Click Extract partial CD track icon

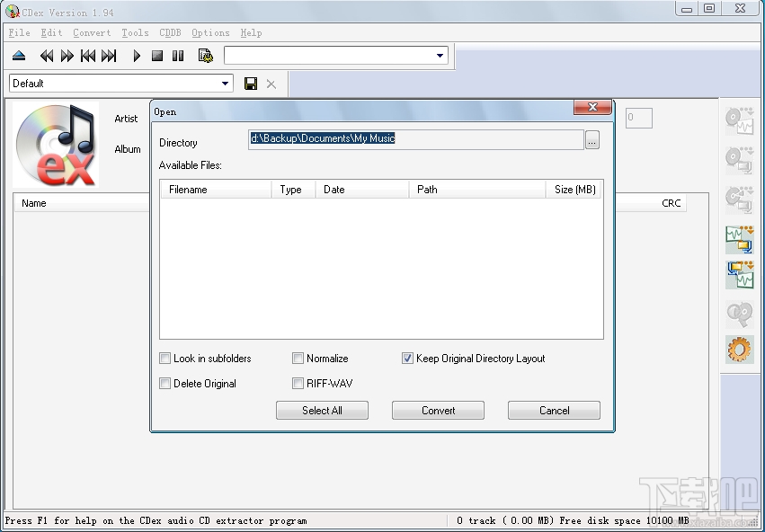click(x=740, y=199)
